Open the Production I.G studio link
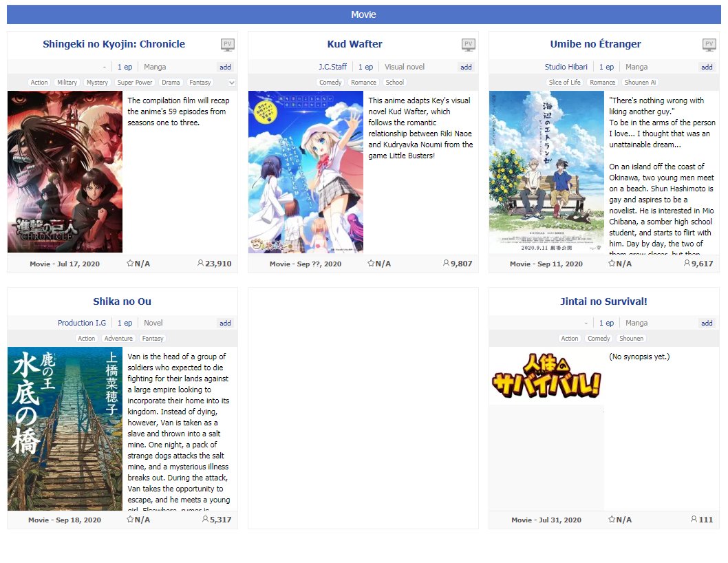Screen dimensions: 728x563 tap(82, 323)
